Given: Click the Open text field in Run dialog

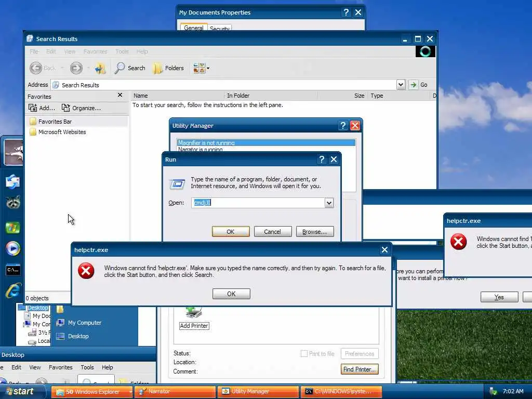Looking at the screenshot, I should pos(258,203).
